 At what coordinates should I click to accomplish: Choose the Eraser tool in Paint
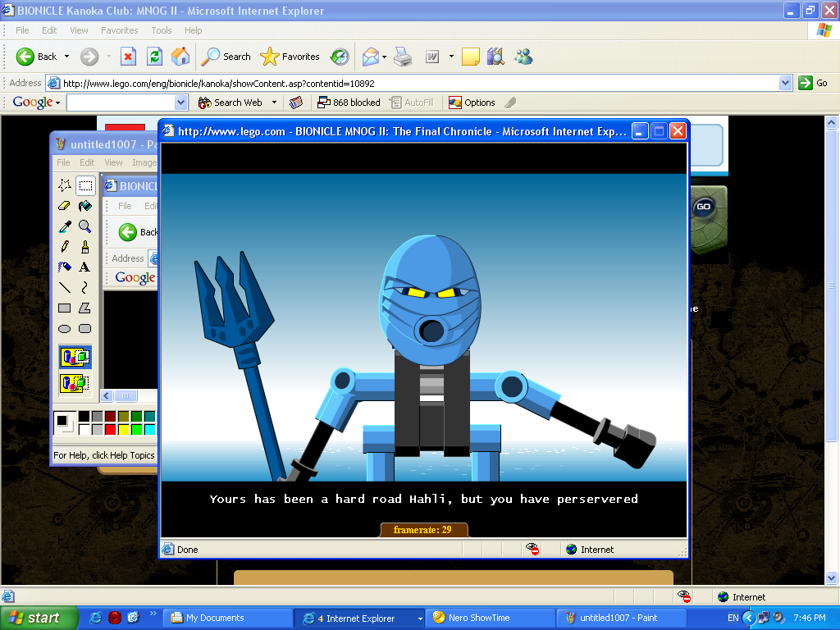pos(65,206)
